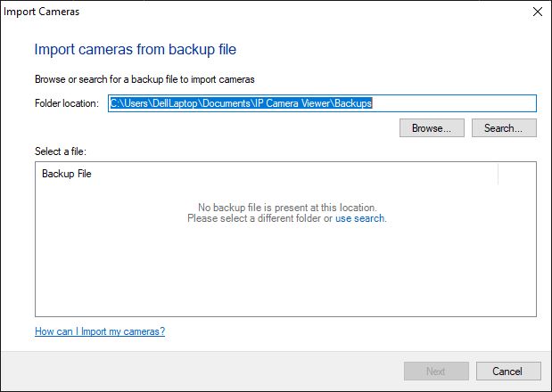The height and width of the screenshot is (392, 552).
Task: Click the disabled Next button
Action: pyautogui.click(x=436, y=372)
